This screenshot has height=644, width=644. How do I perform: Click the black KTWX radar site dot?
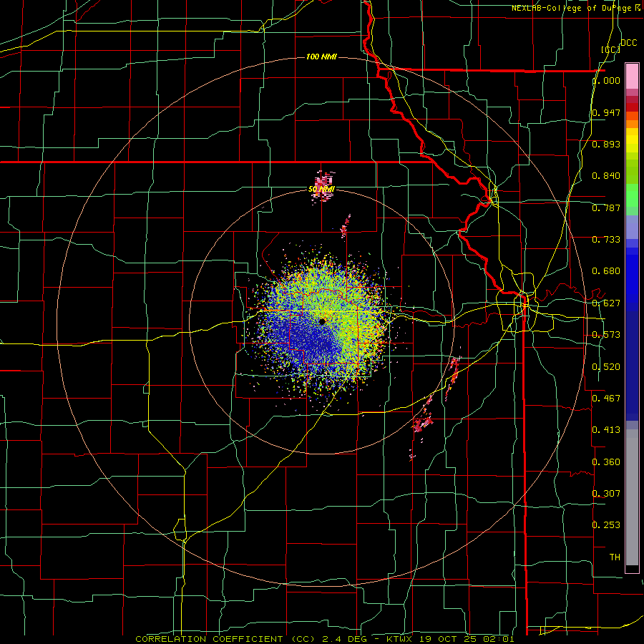tap(323, 321)
